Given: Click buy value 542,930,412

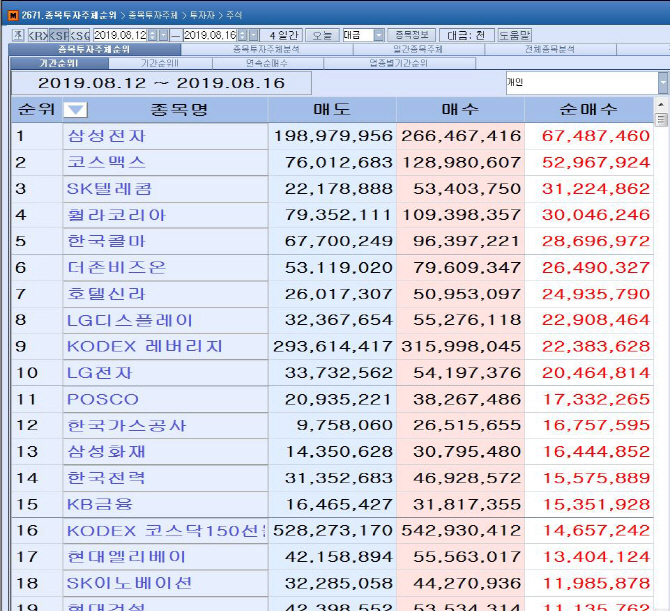Looking at the screenshot, I should (x=461, y=531).
